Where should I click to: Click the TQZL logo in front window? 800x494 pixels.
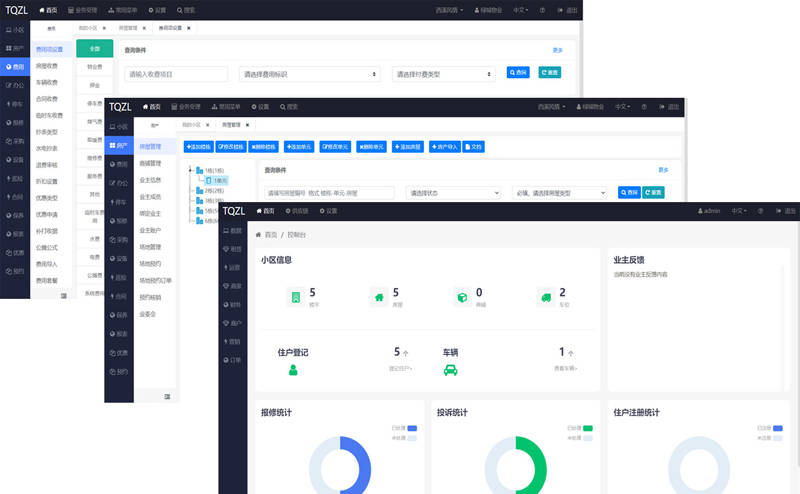tap(234, 211)
